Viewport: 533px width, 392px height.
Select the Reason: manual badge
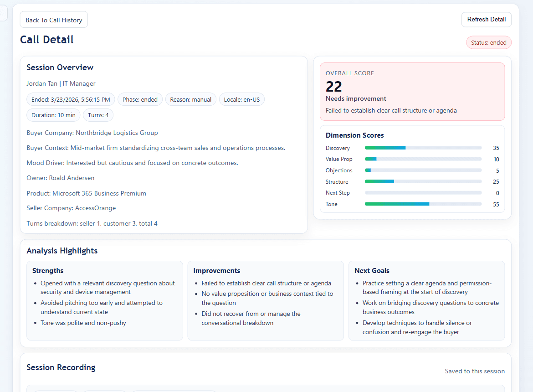coord(190,99)
